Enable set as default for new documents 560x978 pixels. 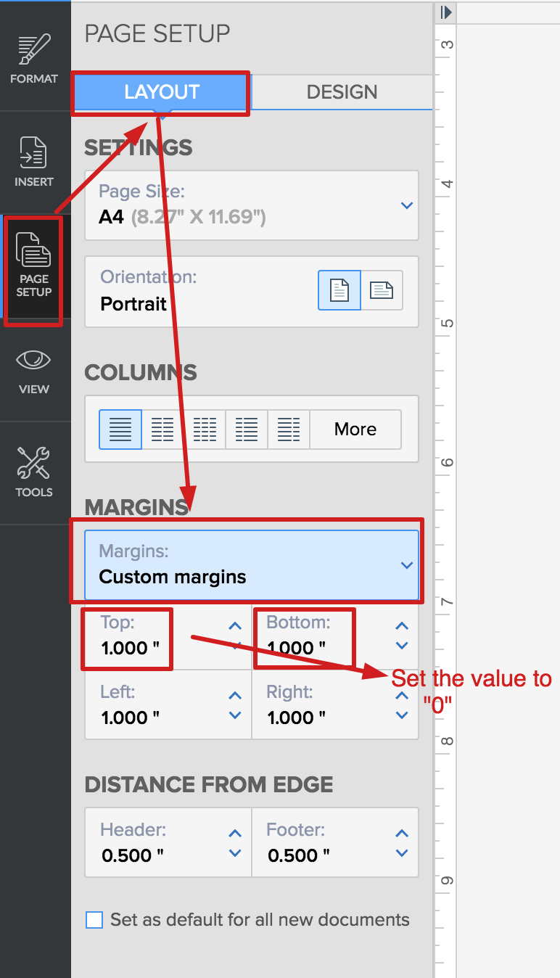tap(94, 920)
